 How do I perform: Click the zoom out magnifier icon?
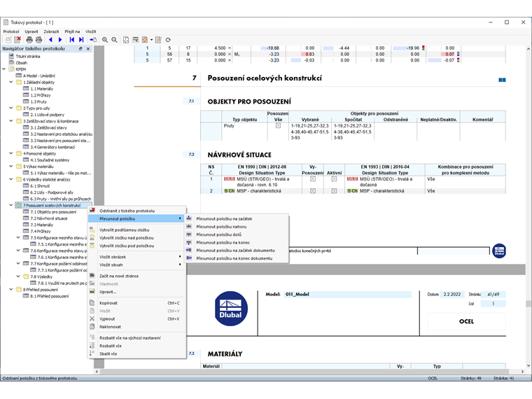coord(114,40)
